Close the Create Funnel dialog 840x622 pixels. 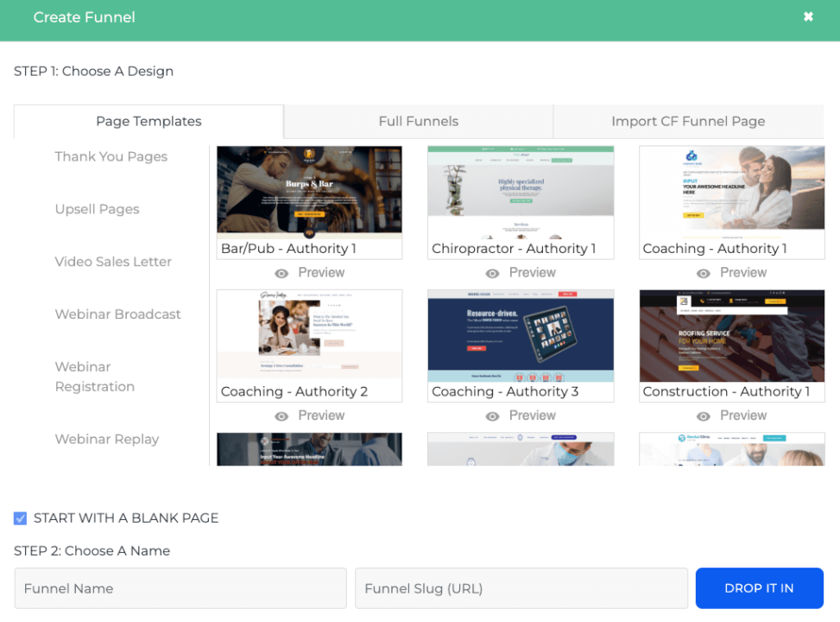808,16
